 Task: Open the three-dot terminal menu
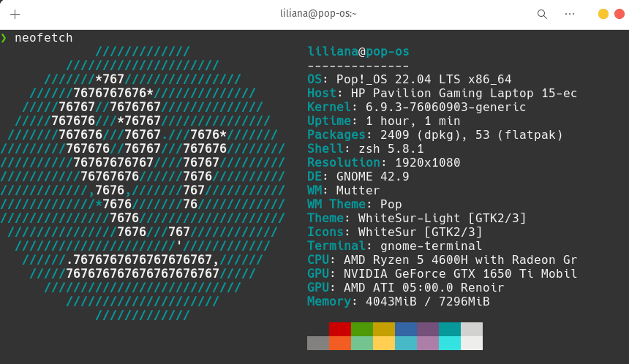pos(570,14)
